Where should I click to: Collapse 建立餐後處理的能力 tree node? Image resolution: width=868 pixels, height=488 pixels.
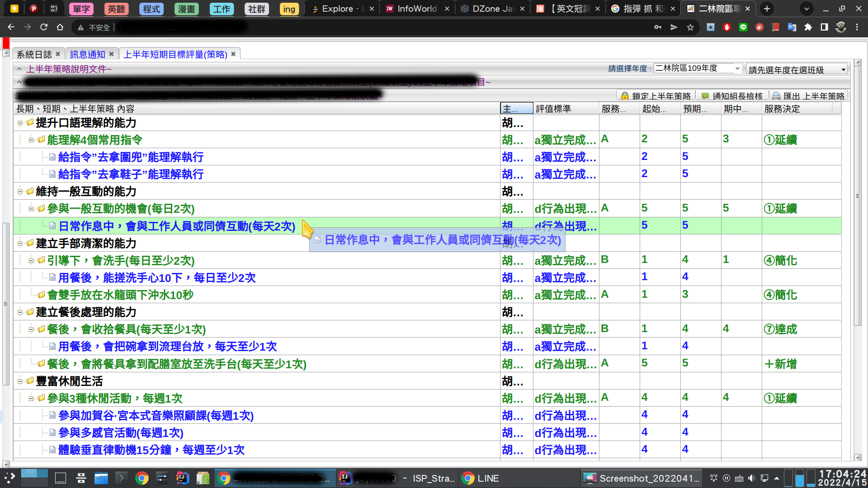(20, 312)
